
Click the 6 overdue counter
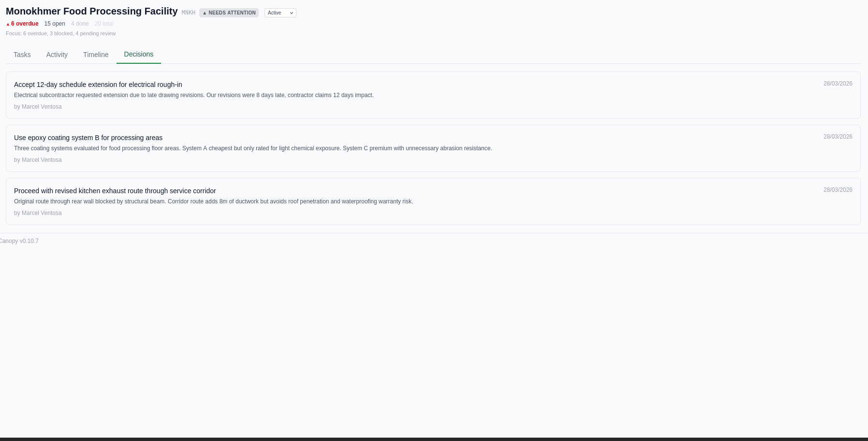[24, 24]
